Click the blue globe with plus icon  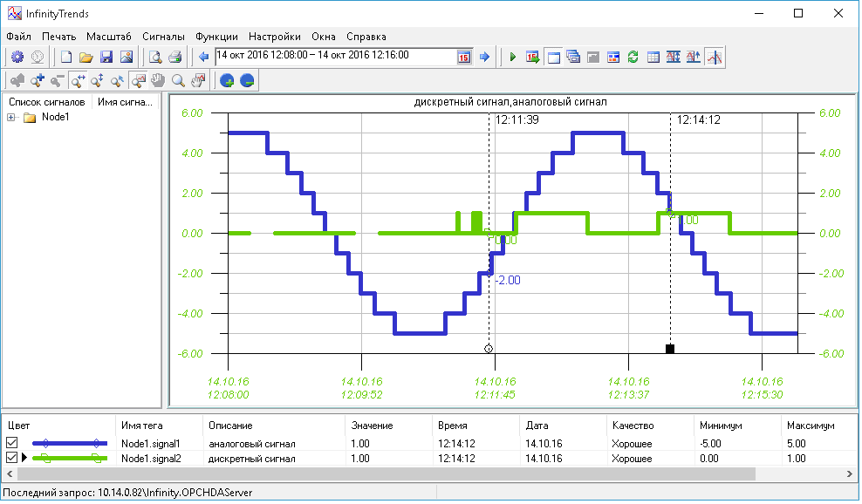(227, 81)
